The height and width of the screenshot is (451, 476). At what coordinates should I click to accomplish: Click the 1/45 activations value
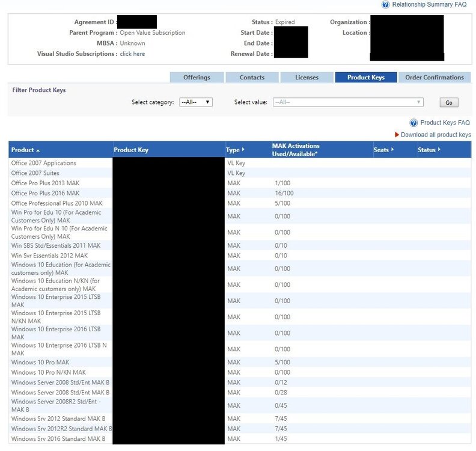(281, 438)
